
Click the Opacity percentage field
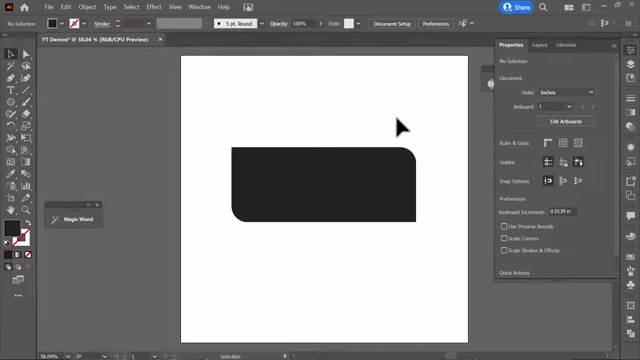point(303,24)
